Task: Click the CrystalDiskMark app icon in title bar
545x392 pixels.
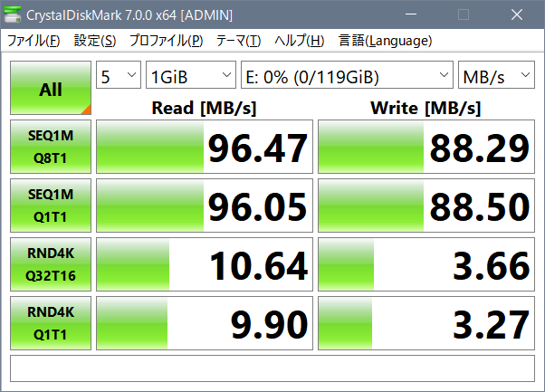Action: coord(12,14)
